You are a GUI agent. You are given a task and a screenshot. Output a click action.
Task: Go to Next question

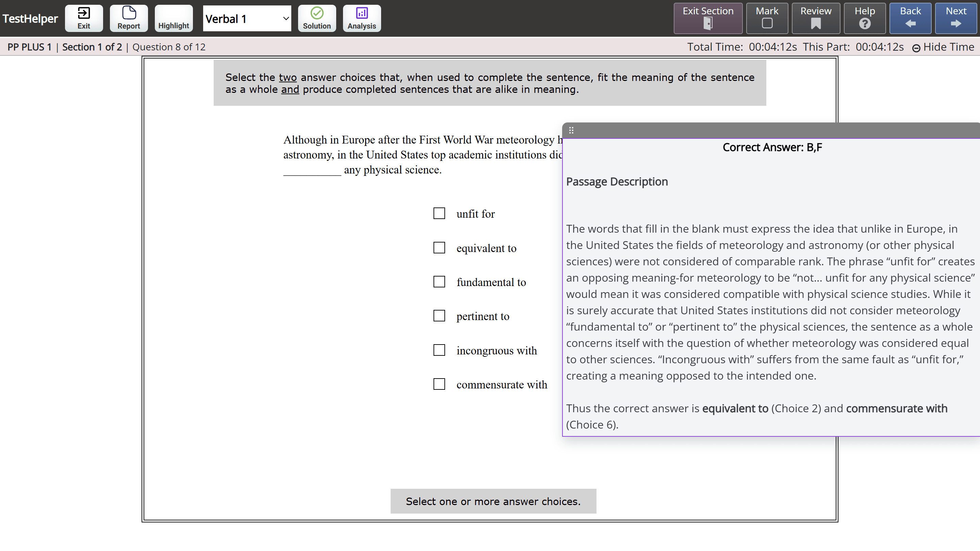(955, 18)
